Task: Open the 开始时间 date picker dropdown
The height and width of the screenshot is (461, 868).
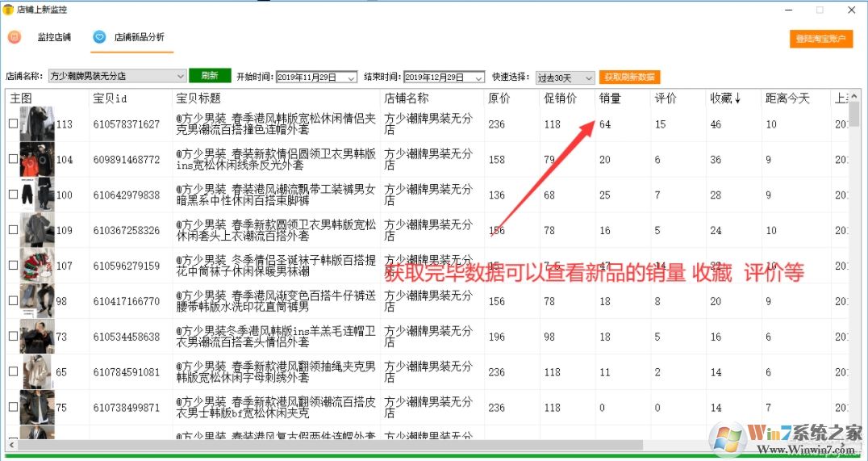Action: [351, 78]
